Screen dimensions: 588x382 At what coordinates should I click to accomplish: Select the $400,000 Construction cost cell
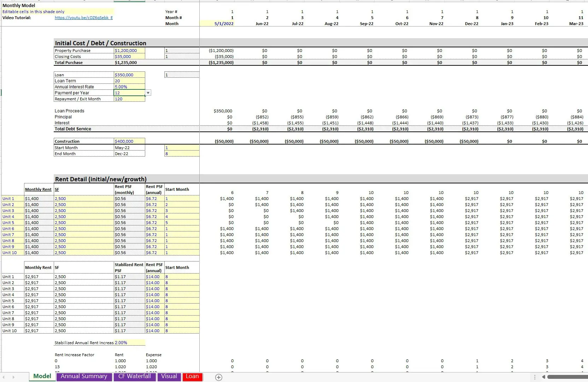[129, 141]
